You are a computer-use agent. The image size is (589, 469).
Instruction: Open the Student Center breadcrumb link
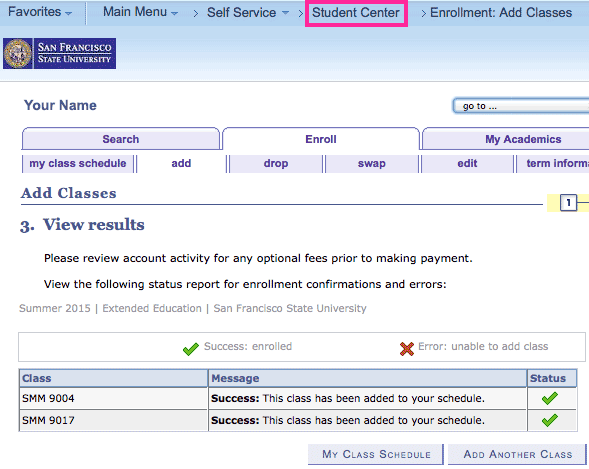[x=356, y=13]
